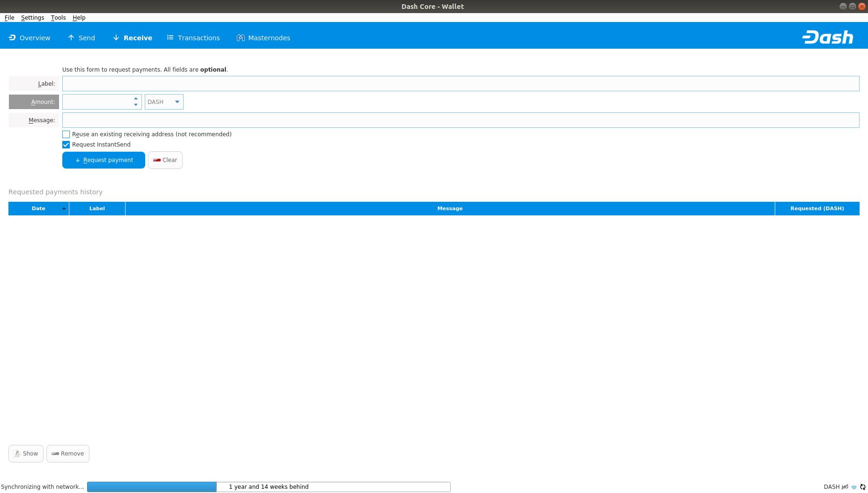Select the Receive tab
This screenshot has height=493, width=868.
pos(133,38)
